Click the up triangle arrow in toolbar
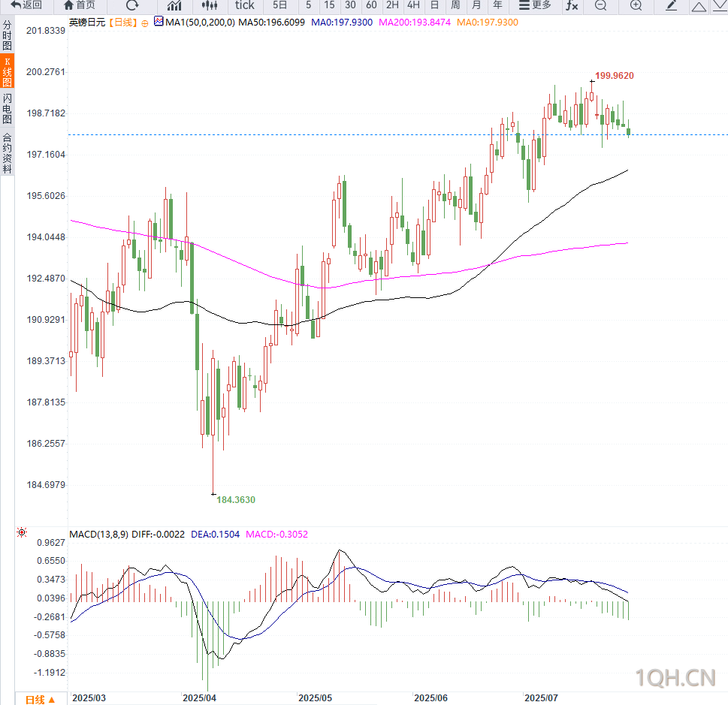This screenshot has height=705, width=728. click(x=699, y=6)
